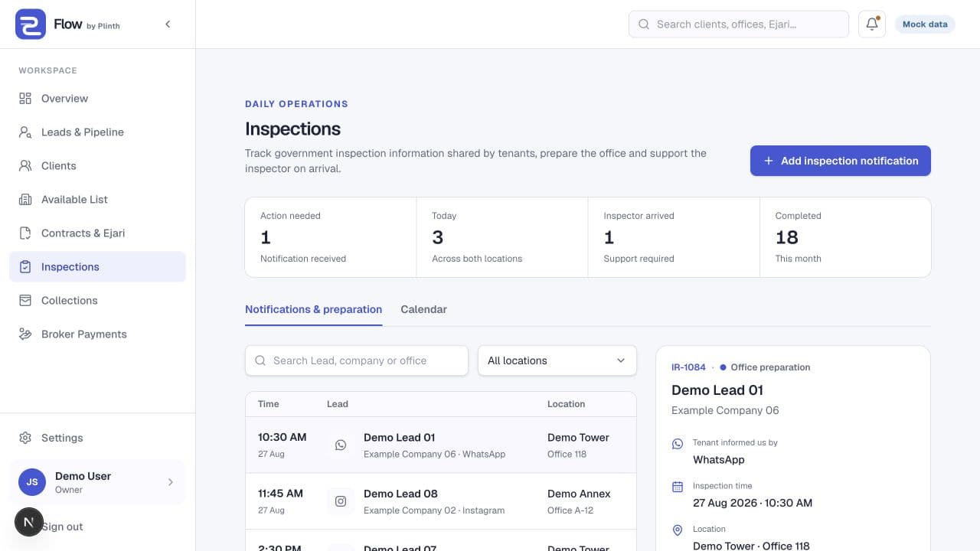Click the Leads & Pipeline person-search icon

[25, 132]
